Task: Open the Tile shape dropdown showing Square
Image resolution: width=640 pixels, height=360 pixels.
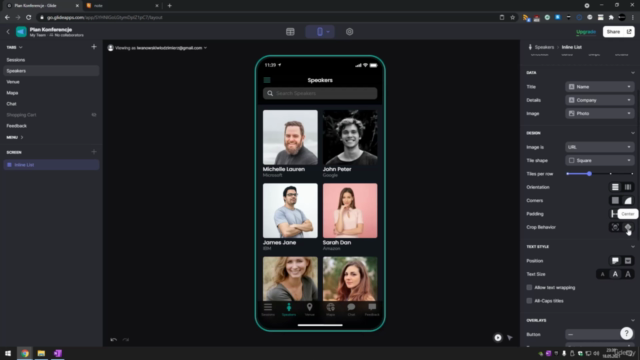Action: 600,160
